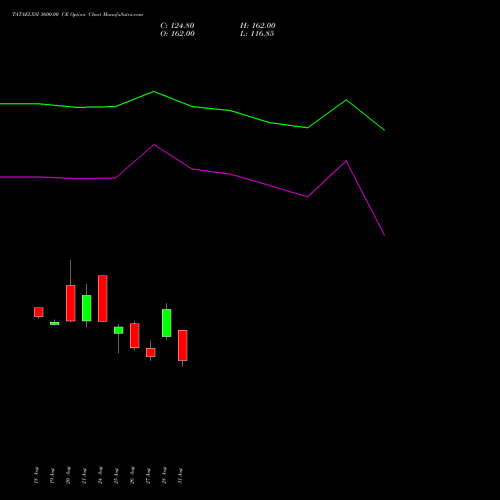Select the red candlestick above 20 Aug

pos(71,303)
